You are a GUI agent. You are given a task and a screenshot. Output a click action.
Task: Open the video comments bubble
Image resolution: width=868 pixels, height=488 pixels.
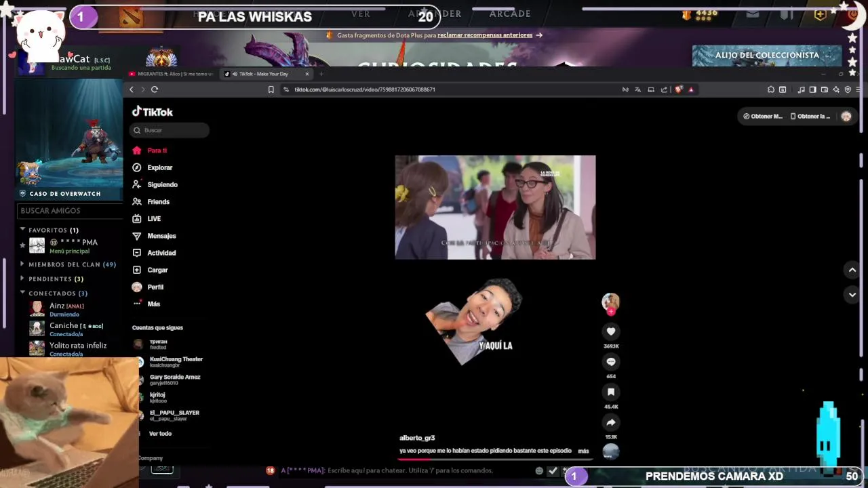click(x=611, y=362)
